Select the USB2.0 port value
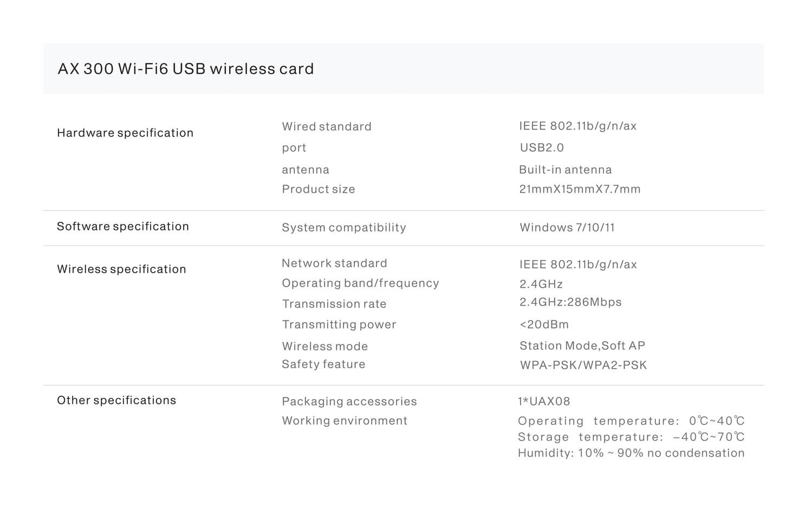The width and height of the screenshot is (812, 508). click(x=542, y=147)
